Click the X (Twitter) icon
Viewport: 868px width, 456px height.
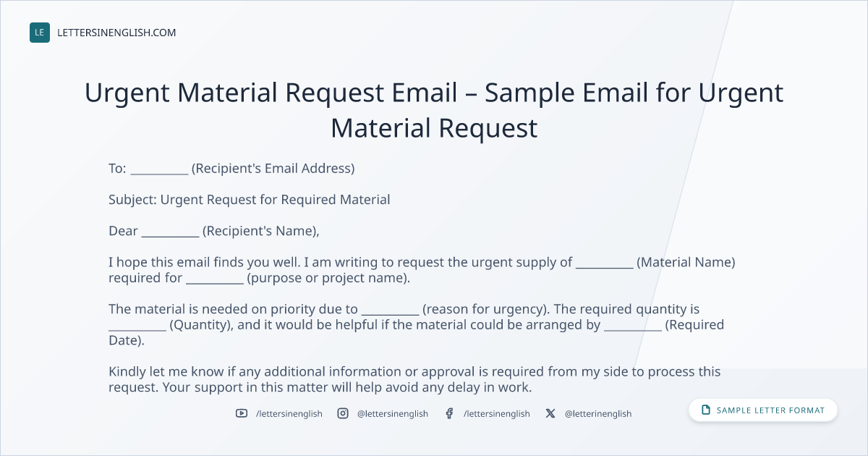(550, 413)
